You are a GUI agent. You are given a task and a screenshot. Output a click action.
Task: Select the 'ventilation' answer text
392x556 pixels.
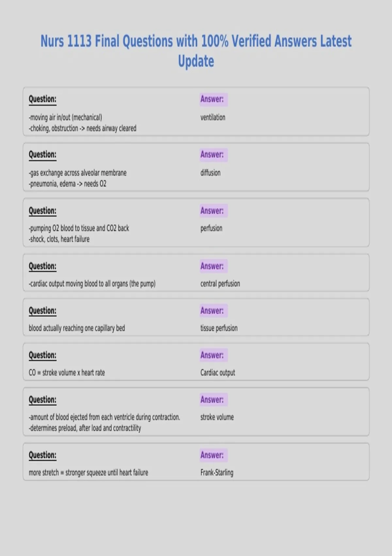point(213,117)
